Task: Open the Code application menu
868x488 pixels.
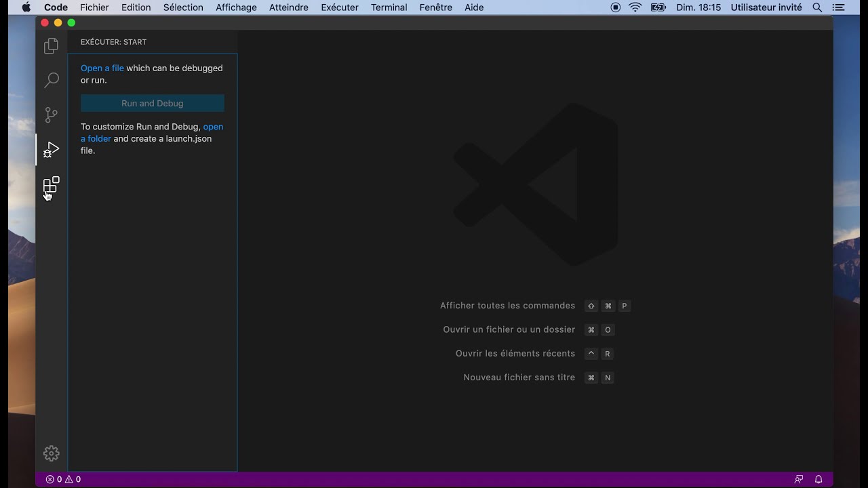Action: point(56,7)
